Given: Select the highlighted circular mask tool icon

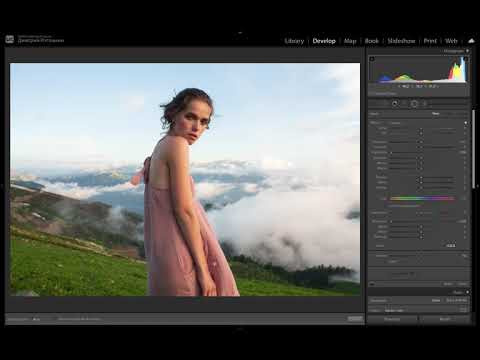Looking at the screenshot, I should coord(414,104).
